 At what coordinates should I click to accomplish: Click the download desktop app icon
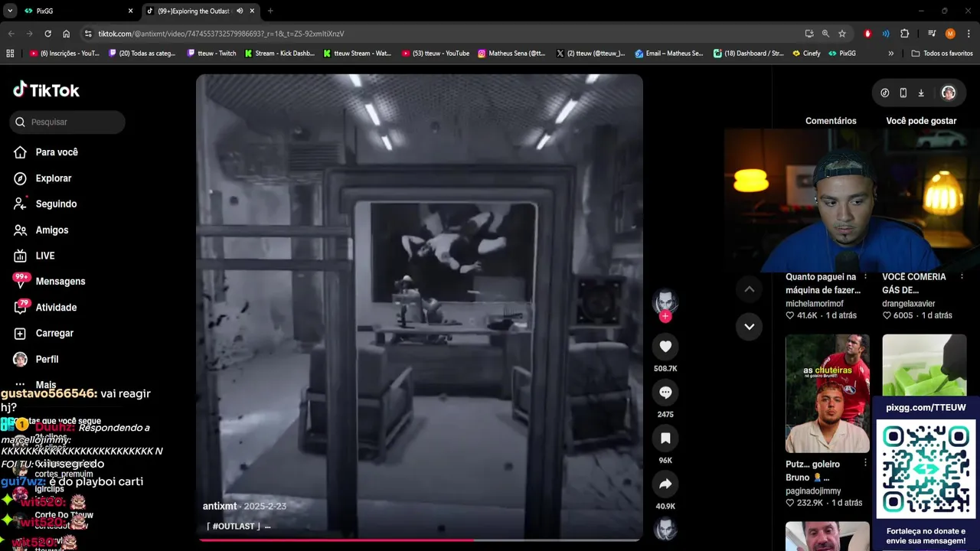[x=921, y=93]
